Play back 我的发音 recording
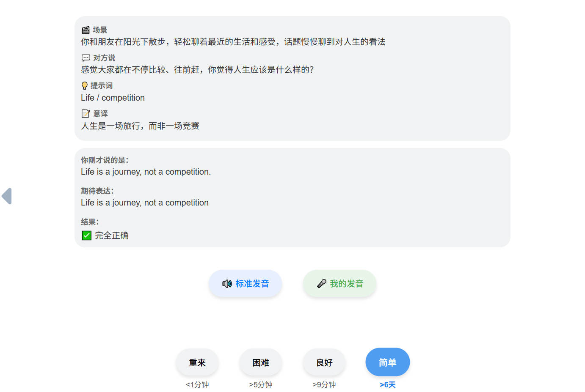Viewport: 585px width, 392px height. pyautogui.click(x=339, y=284)
